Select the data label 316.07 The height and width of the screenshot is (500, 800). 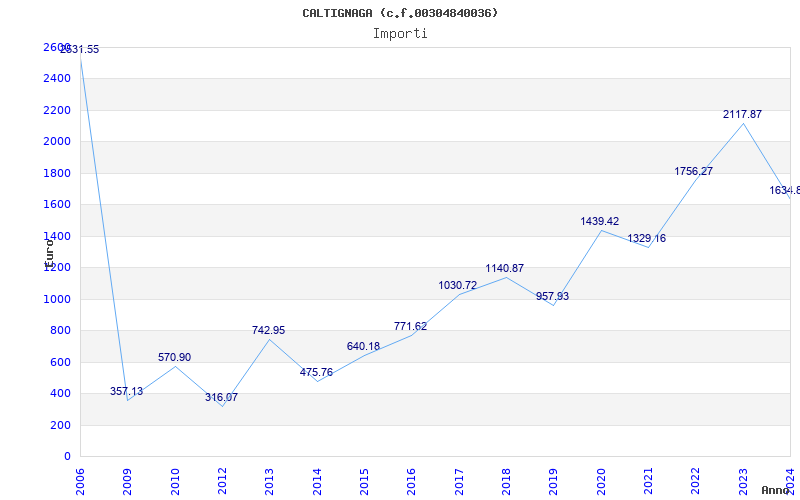click(221, 397)
